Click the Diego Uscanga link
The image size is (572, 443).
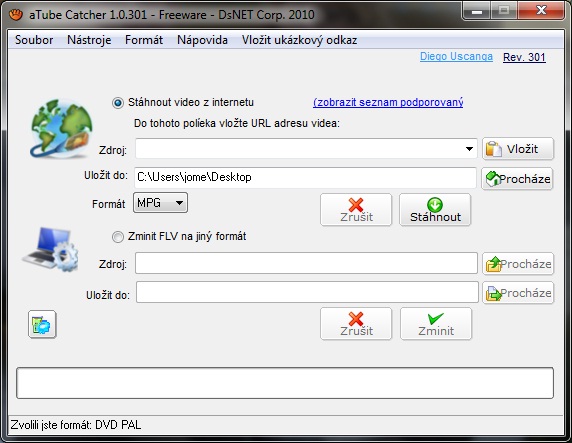click(x=456, y=57)
